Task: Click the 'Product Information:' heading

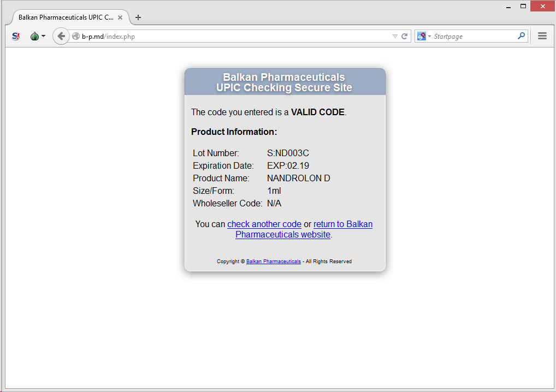Action: click(234, 132)
